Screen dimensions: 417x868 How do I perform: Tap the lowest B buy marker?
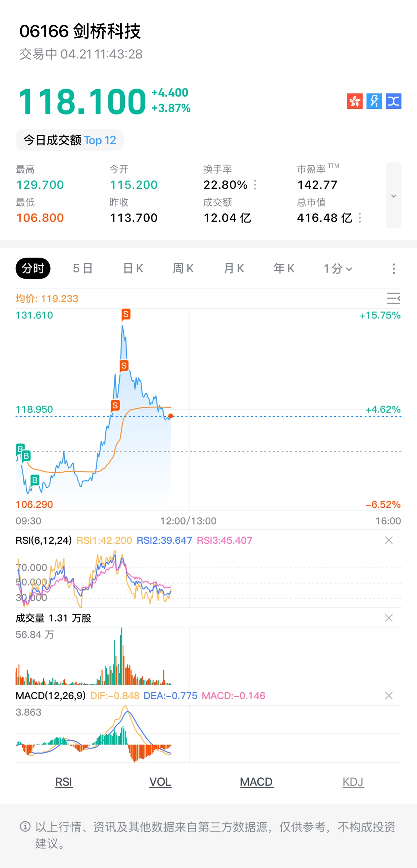(x=35, y=480)
